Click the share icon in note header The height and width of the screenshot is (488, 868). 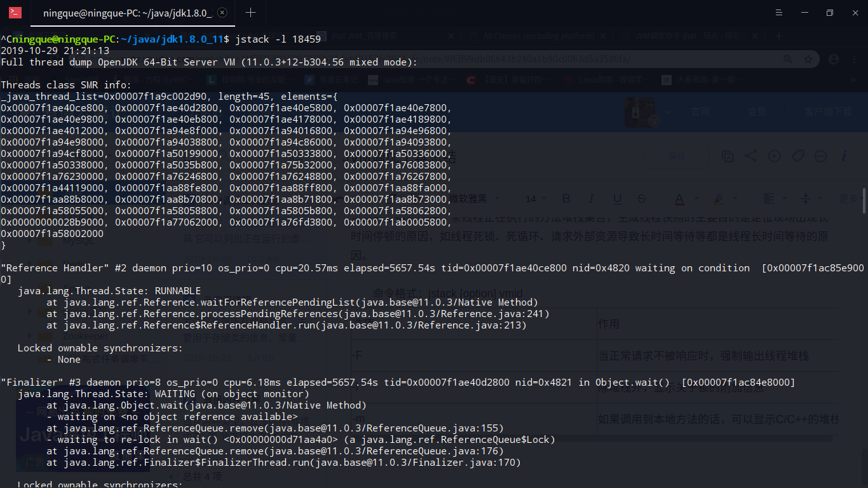(x=750, y=156)
